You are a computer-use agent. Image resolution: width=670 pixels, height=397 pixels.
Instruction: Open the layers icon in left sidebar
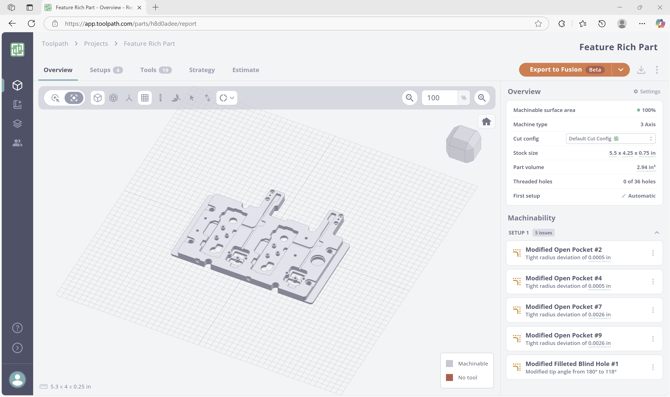click(18, 124)
